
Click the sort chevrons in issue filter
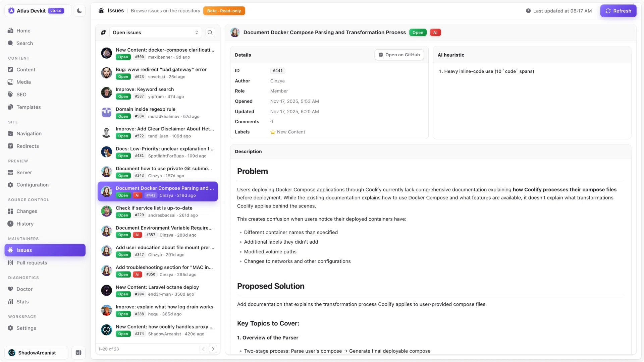coord(197,33)
